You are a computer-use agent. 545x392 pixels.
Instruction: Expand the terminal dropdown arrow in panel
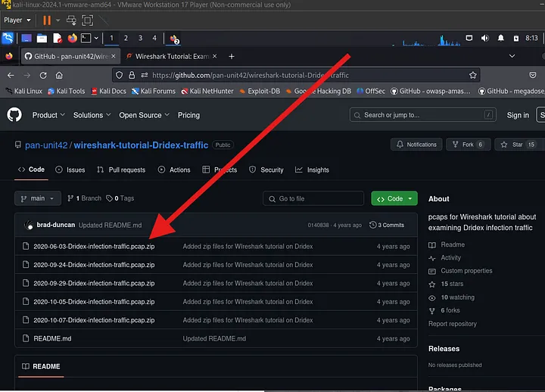click(x=96, y=38)
